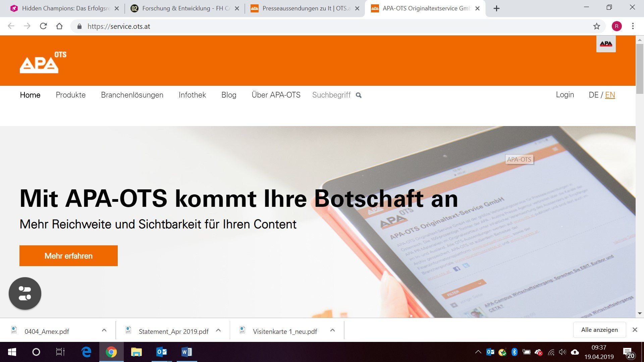The height and width of the screenshot is (362, 644).
Task: Open File Explorer from taskbar
Action: [136, 352]
